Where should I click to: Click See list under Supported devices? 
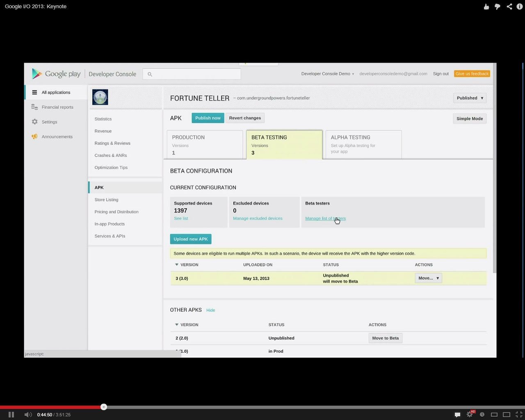pos(181,218)
